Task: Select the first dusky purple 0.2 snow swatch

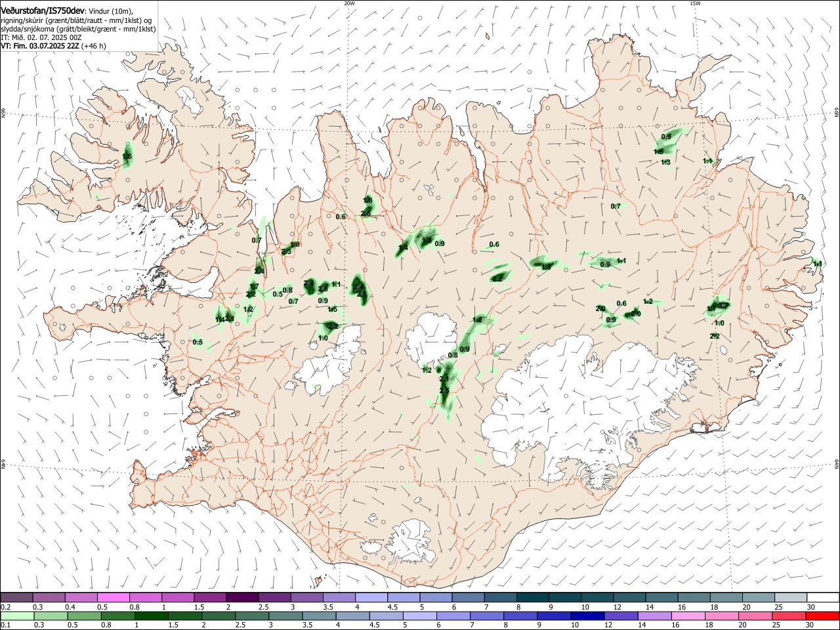Action: (x=16, y=597)
